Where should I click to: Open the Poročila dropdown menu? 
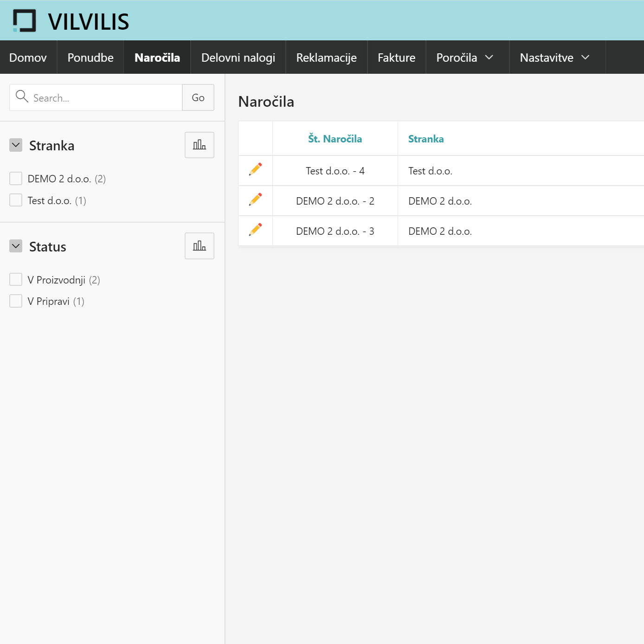[464, 58]
